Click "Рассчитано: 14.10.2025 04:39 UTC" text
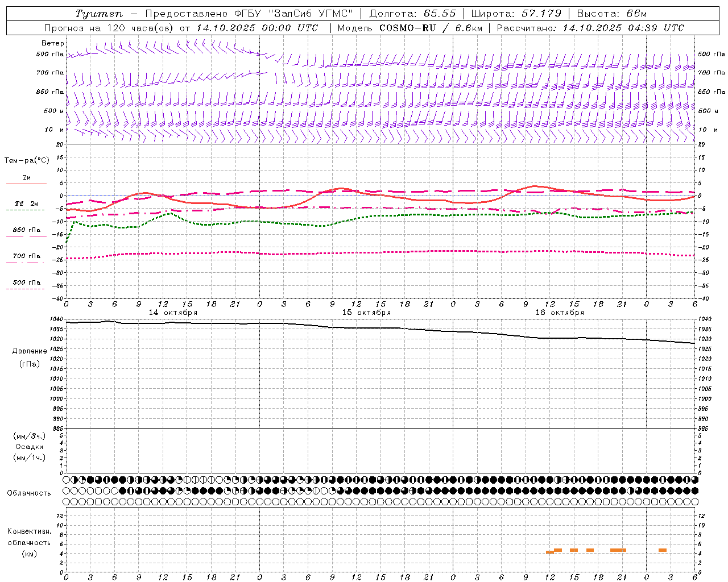 point(590,28)
